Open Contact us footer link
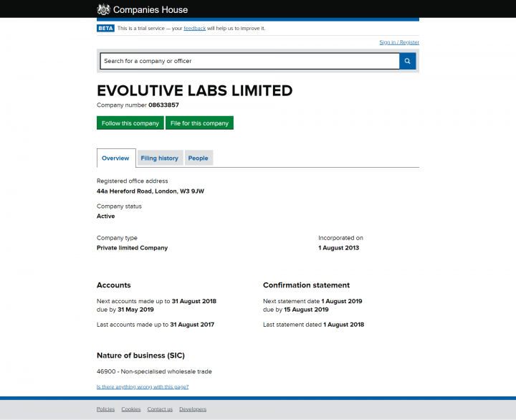The width and height of the screenshot is (516, 420). point(160,409)
